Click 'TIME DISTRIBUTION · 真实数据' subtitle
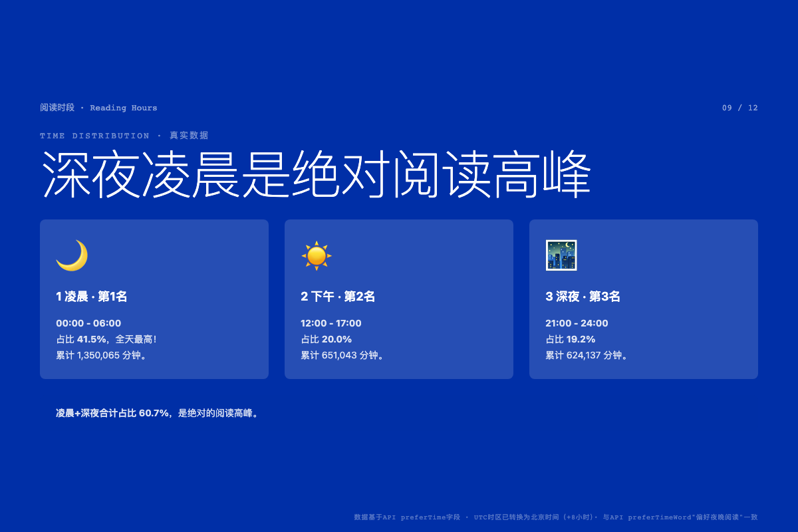The height and width of the screenshot is (532, 798). pos(124,136)
